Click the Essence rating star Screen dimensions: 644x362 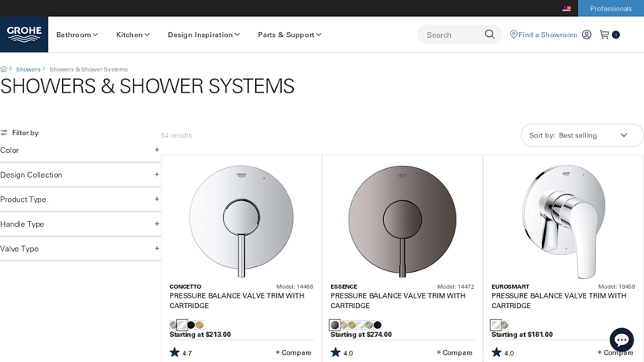coord(336,352)
